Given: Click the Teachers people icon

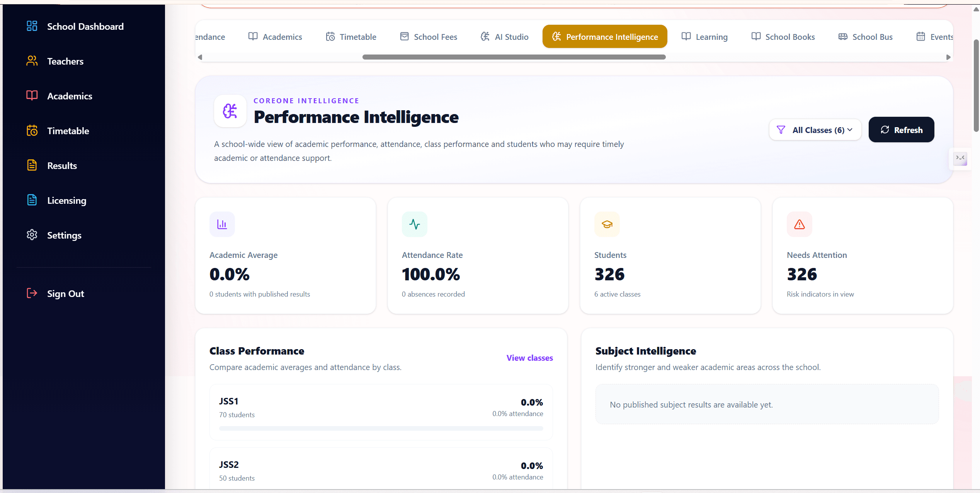Looking at the screenshot, I should coord(32,61).
